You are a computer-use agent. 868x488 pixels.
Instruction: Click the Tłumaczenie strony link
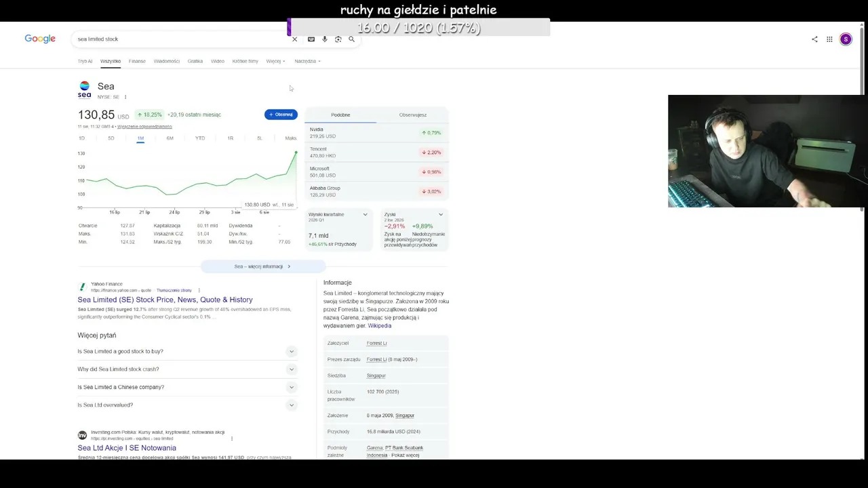(x=174, y=290)
